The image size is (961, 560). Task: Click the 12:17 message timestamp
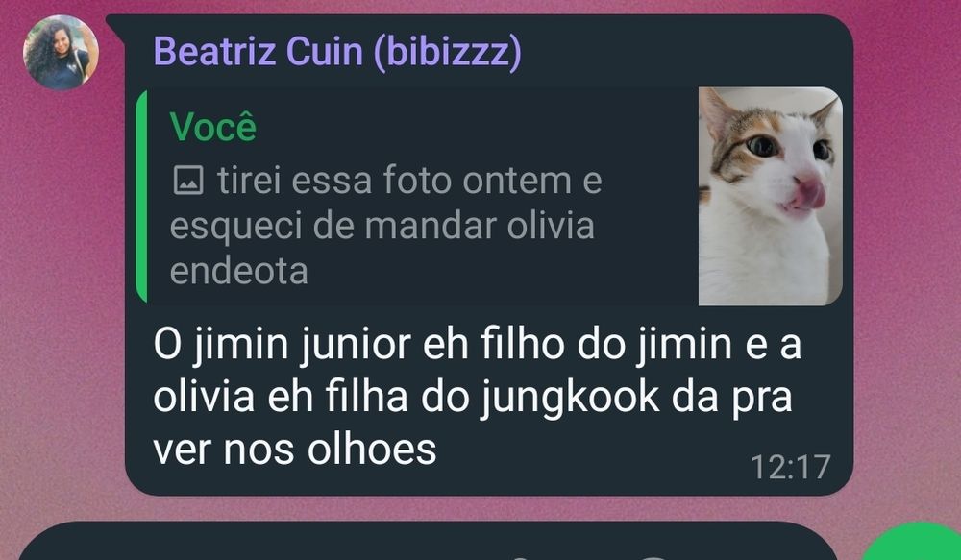[x=791, y=467]
